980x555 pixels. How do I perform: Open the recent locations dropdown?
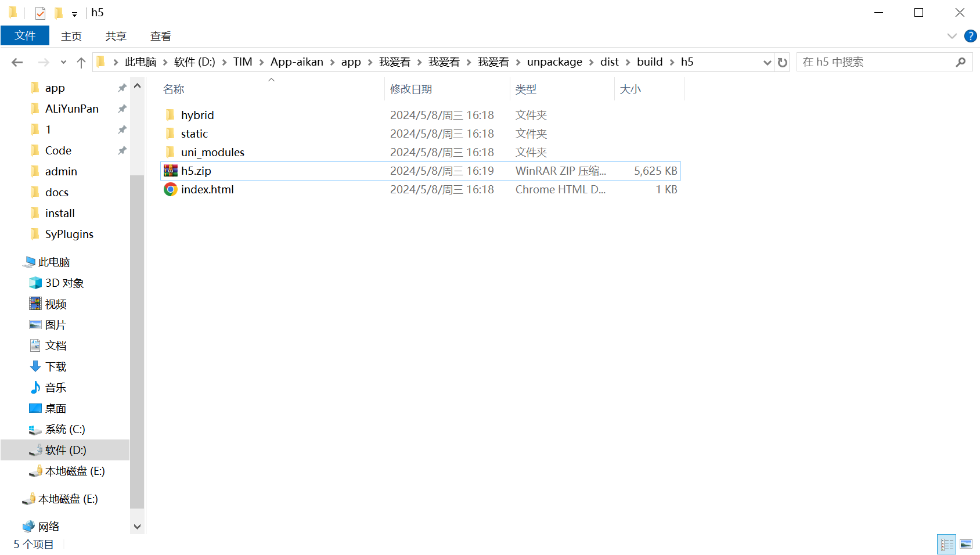[x=63, y=62]
